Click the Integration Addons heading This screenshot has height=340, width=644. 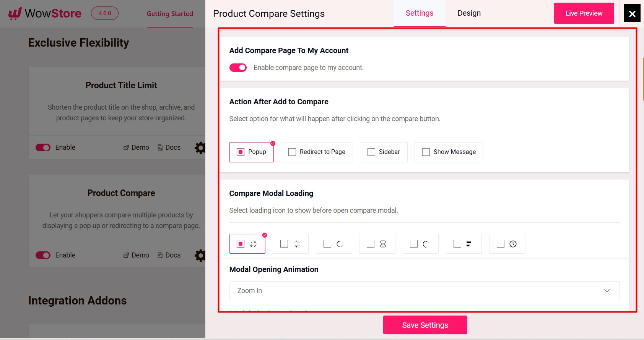click(78, 301)
